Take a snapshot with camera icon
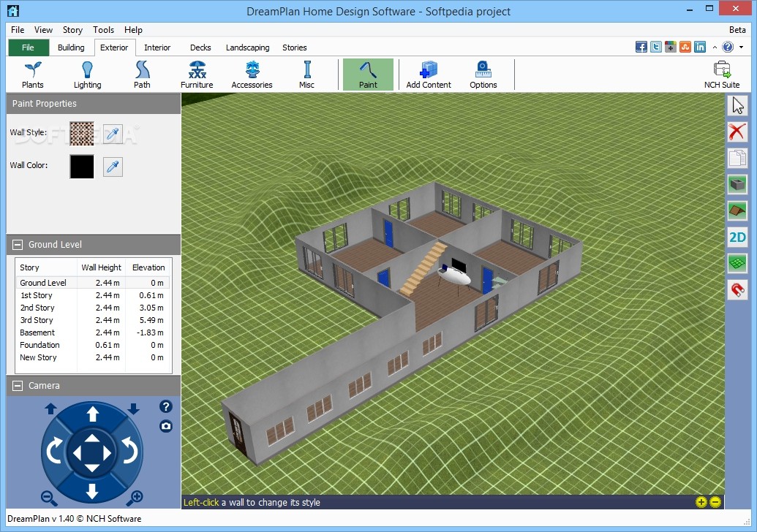Image resolution: width=757 pixels, height=532 pixels. [x=165, y=426]
